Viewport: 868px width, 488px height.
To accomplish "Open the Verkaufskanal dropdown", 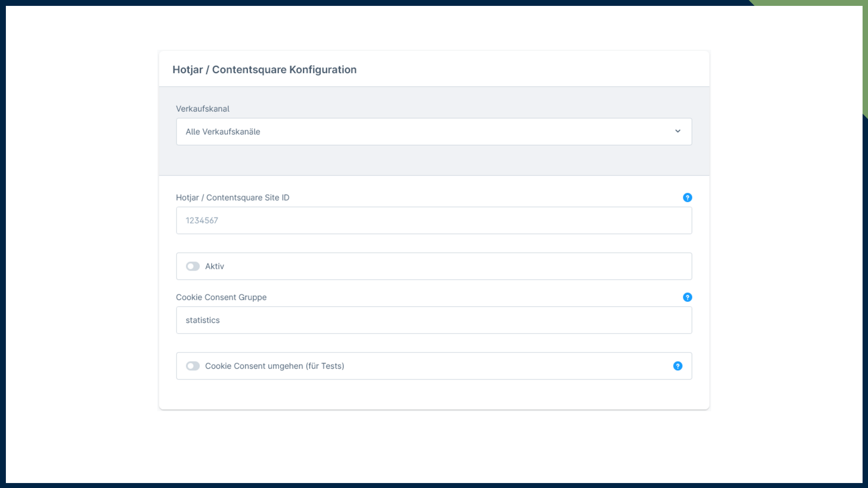I will (433, 131).
